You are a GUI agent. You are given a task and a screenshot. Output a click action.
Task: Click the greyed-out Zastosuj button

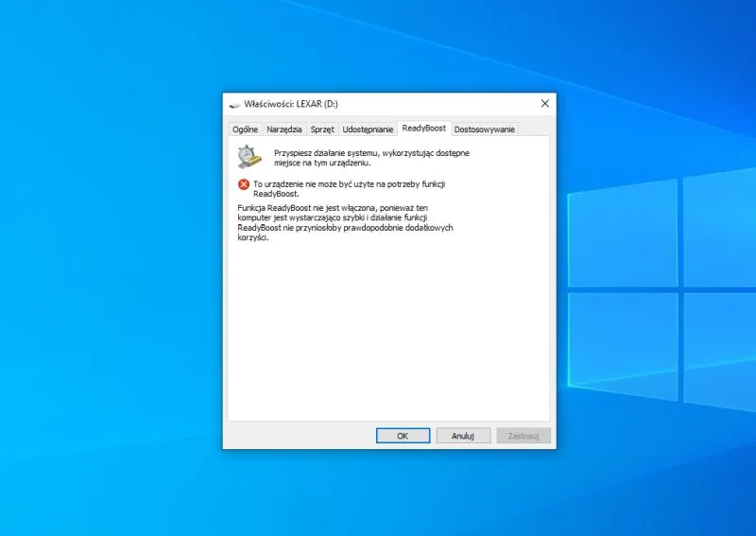[x=524, y=436]
